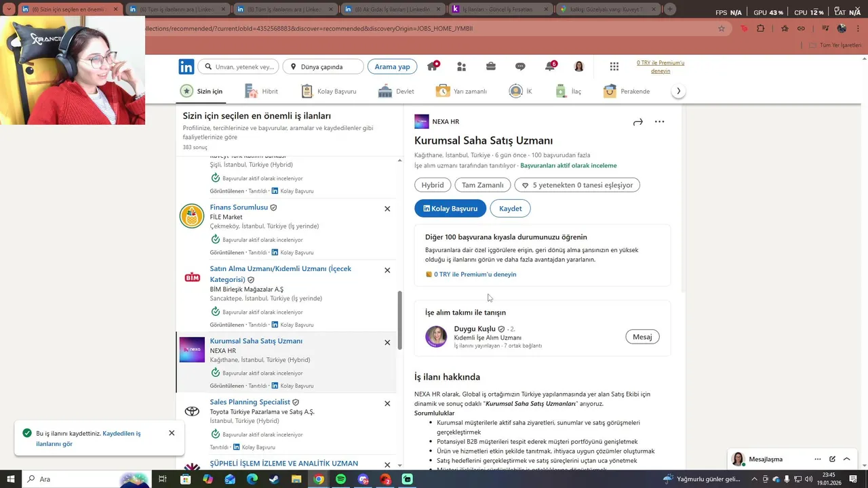The height and width of the screenshot is (488, 868).
Task: Open the Messaging speech bubble icon
Action: click(x=520, y=66)
